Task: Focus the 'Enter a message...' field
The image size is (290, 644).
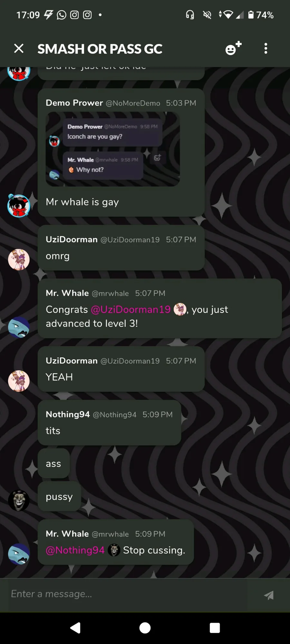Action: point(129,594)
